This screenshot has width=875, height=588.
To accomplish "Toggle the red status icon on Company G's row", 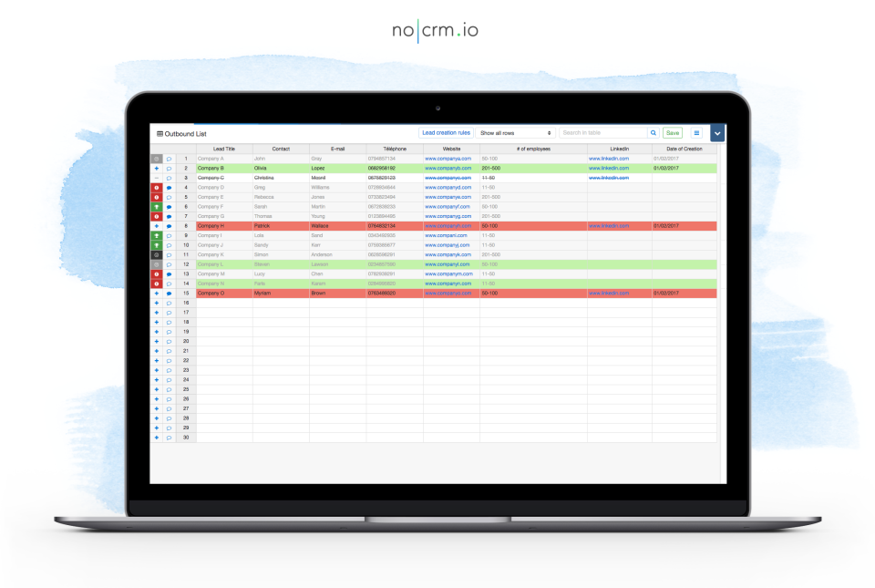I will coord(156,215).
